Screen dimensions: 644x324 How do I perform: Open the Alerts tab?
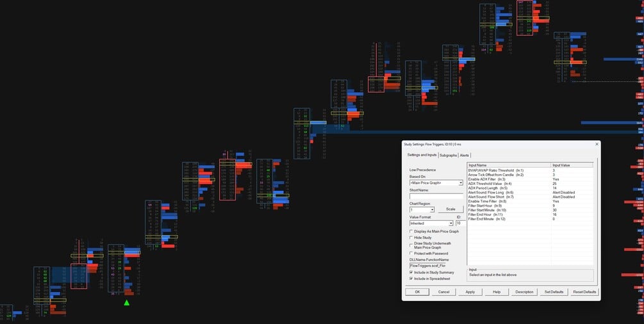pyautogui.click(x=464, y=155)
